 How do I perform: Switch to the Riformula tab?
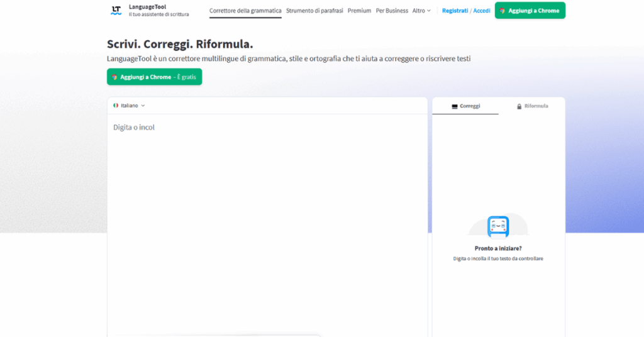pyautogui.click(x=535, y=106)
